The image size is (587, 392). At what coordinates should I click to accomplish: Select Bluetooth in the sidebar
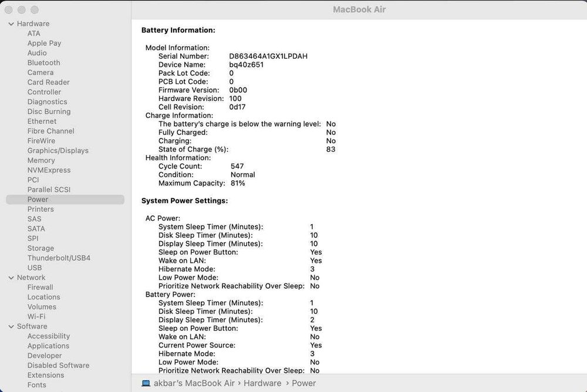44,63
